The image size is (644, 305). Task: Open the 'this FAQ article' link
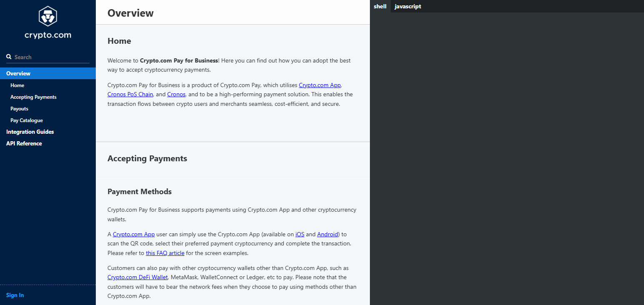165,253
